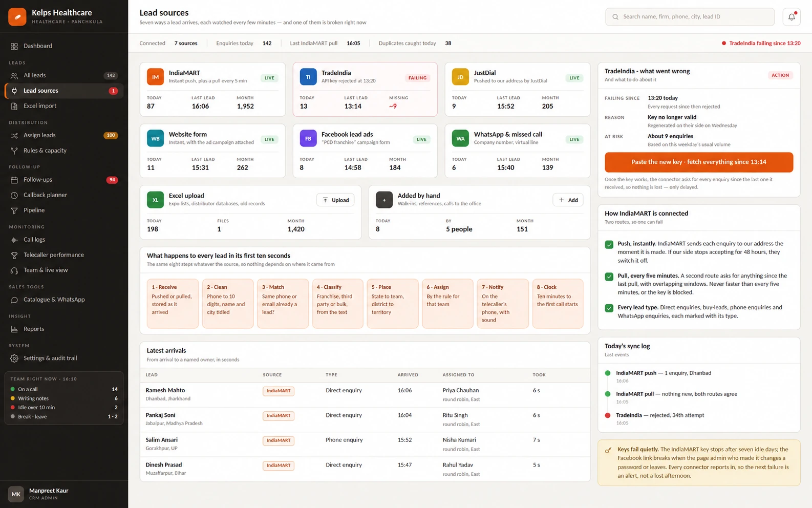The image size is (812, 508).
Task: Click the '8 - Clock' step card
Action: coord(558,303)
